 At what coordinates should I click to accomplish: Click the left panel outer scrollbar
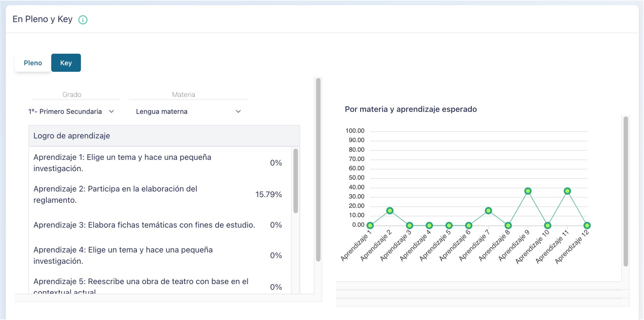(x=318, y=169)
